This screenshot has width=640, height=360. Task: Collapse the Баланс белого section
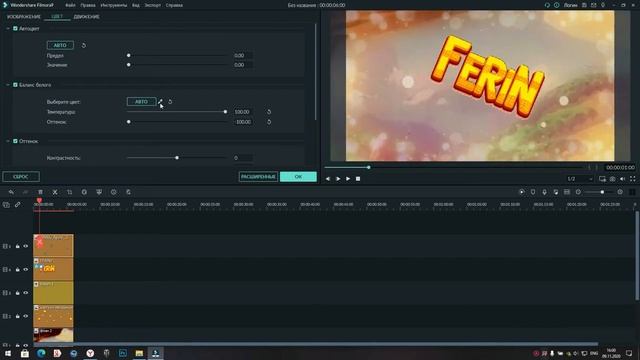(x=8, y=85)
